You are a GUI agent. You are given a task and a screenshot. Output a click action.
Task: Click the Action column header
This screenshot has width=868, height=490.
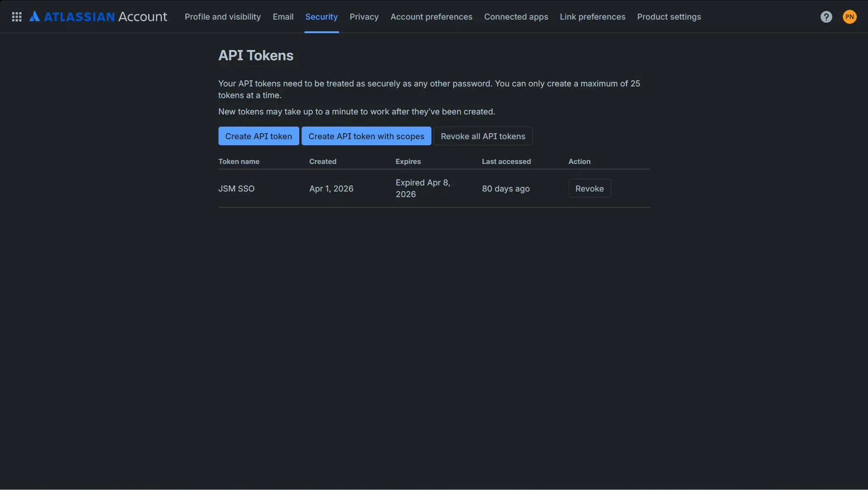point(579,162)
